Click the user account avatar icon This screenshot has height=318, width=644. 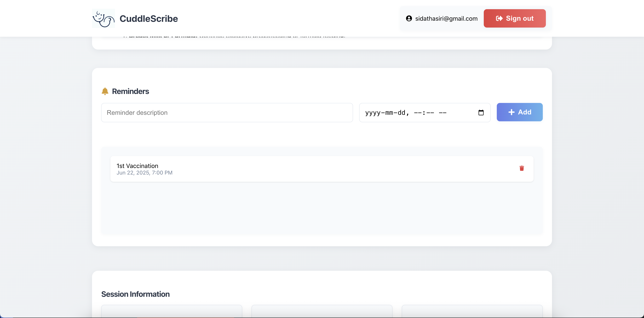(x=409, y=19)
